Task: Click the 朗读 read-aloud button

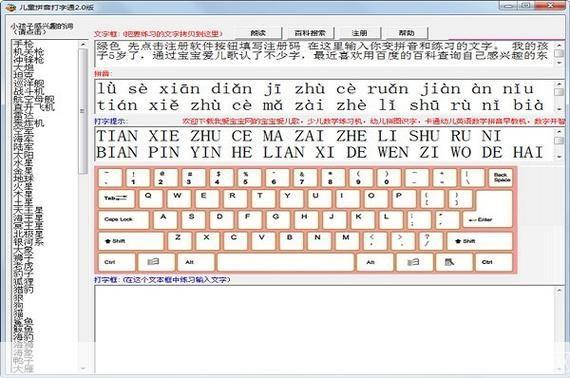Action: click(x=258, y=33)
